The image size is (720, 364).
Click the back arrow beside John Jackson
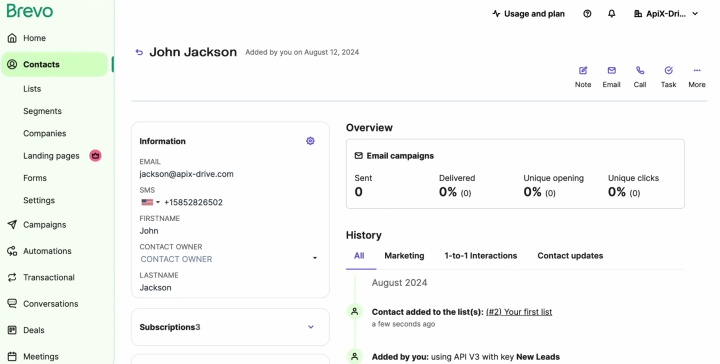click(139, 52)
